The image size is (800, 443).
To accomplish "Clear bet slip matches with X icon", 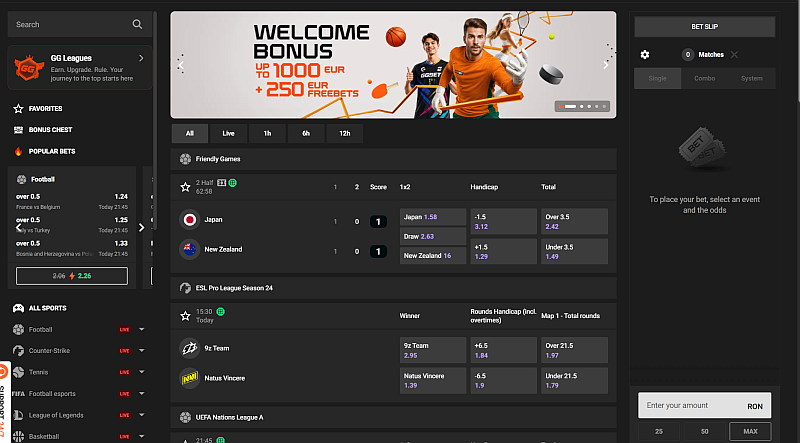I will coord(734,55).
